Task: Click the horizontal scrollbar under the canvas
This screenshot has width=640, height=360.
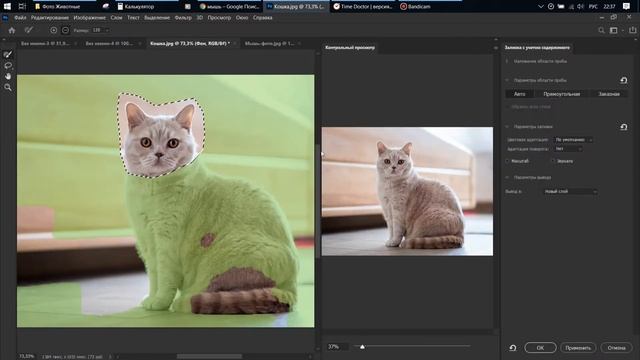Action: pos(209,356)
